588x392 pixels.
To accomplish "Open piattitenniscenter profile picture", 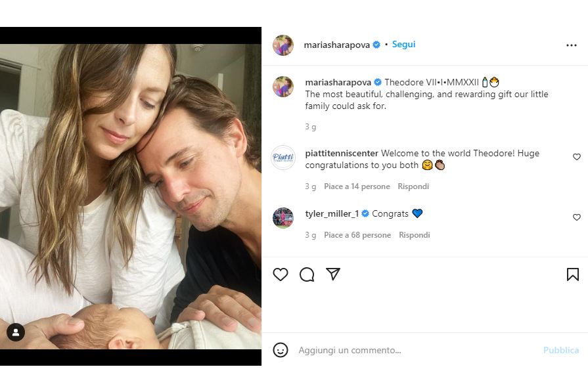I will [283, 158].
